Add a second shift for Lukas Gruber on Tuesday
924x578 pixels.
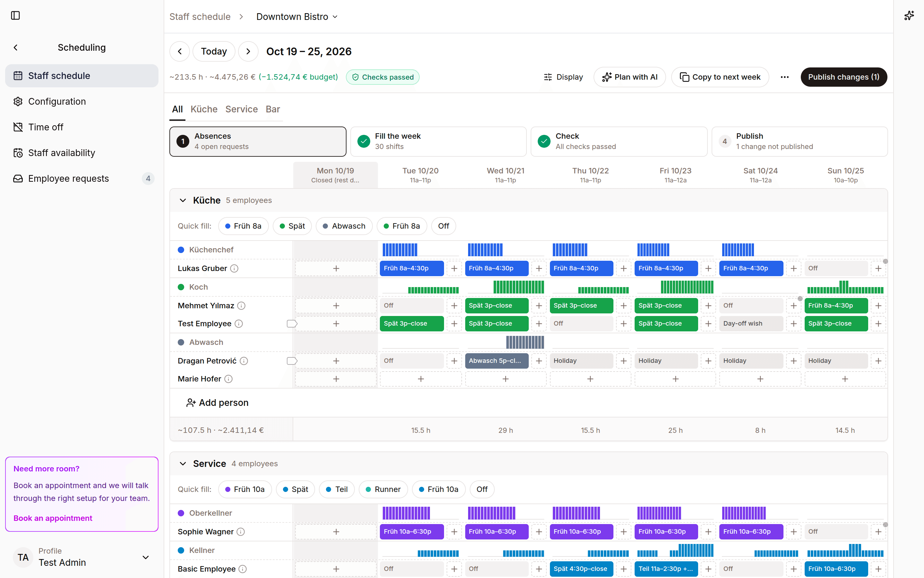(x=454, y=268)
